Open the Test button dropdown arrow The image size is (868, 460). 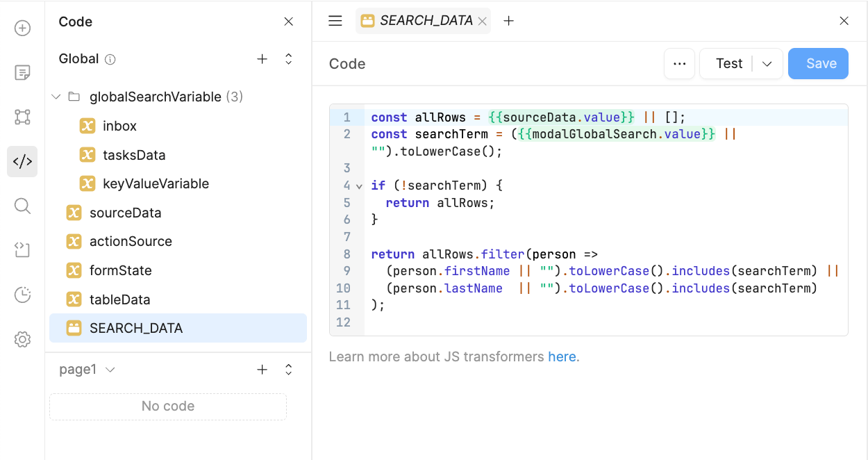coord(767,64)
